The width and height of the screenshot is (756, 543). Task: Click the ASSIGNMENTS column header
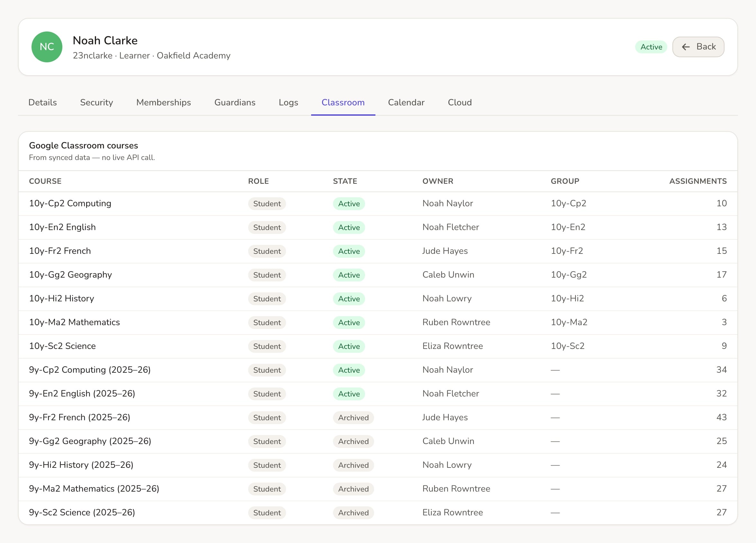click(x=698, y=181)
